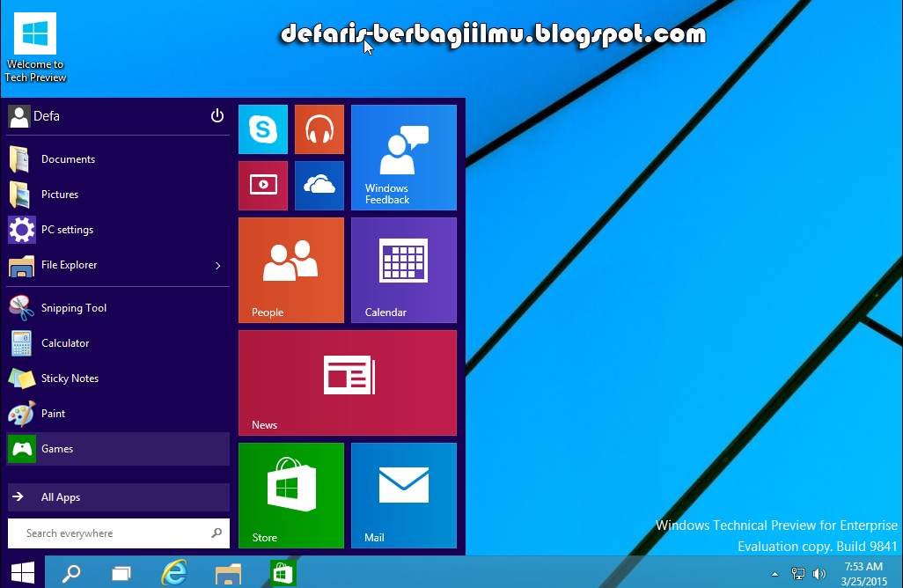Open Internet Explorer from the taskbar

coord(174,573)
